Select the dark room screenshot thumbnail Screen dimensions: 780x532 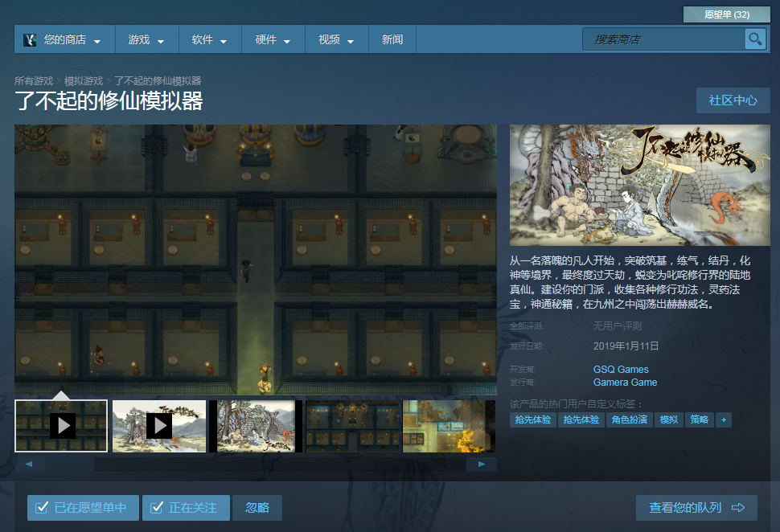click(353, 426)
